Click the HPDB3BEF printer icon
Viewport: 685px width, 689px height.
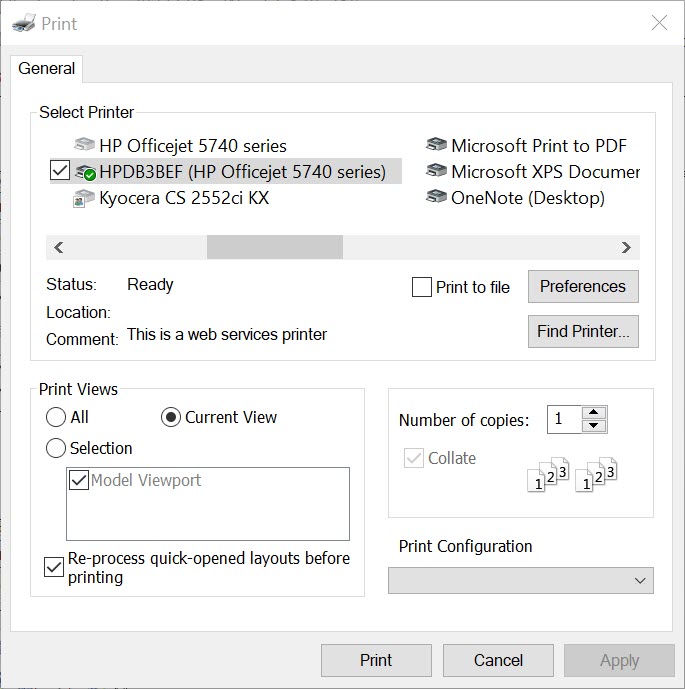[x=85, y=172]
